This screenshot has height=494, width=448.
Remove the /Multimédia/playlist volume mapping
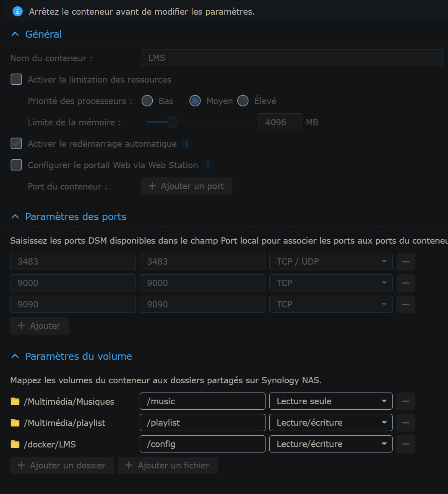405,423
